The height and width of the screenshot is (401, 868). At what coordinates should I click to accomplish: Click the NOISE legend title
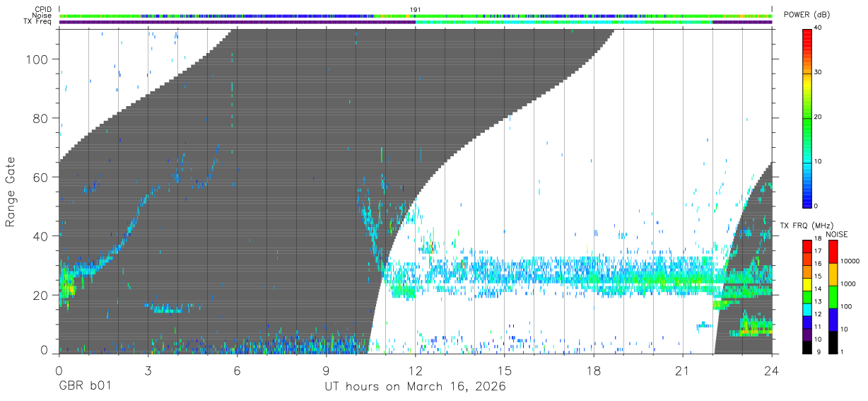[837, 234]
